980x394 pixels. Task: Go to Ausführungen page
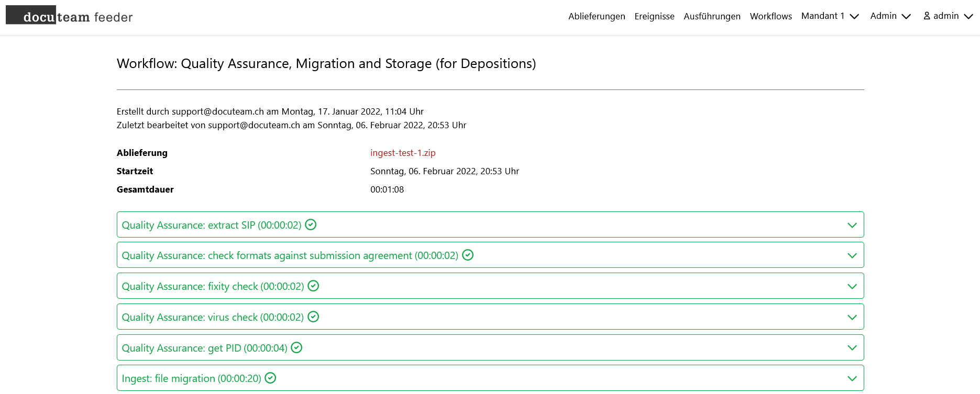click(x=712, y=16)
